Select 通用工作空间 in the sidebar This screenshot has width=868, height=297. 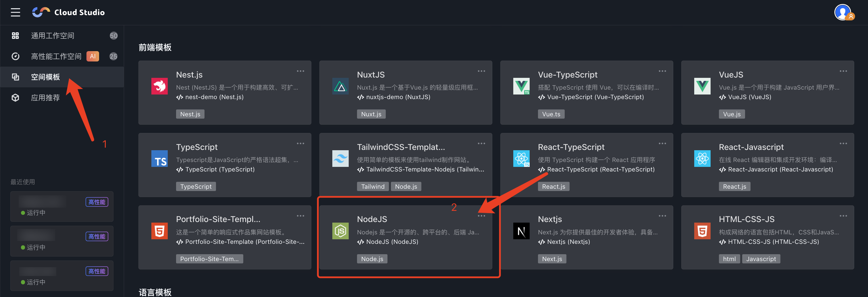62,36
